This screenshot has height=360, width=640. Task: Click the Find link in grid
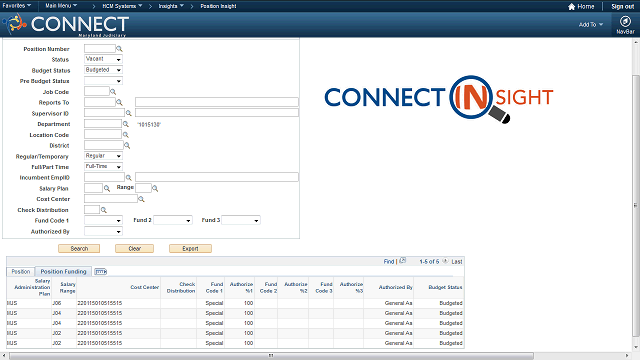coord(389,262)
